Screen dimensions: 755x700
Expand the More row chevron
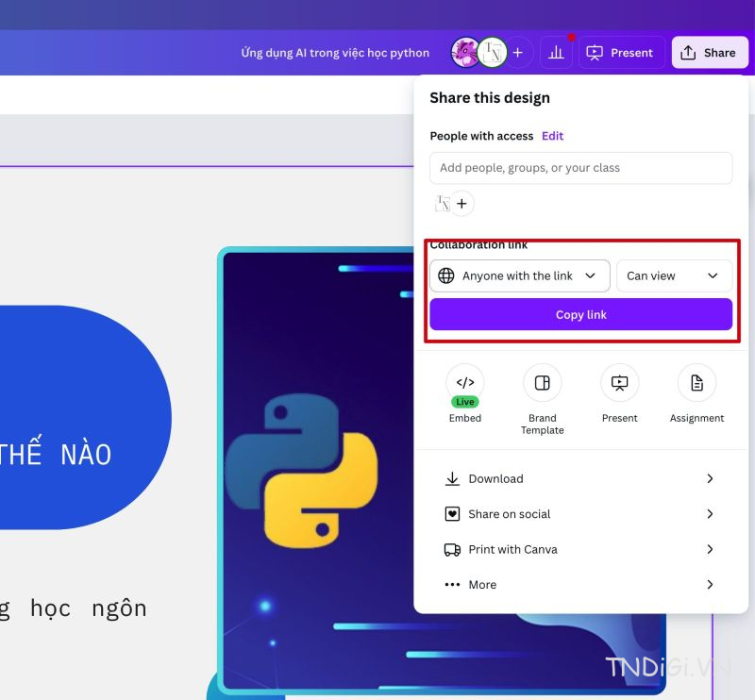(x=710, y=585)
